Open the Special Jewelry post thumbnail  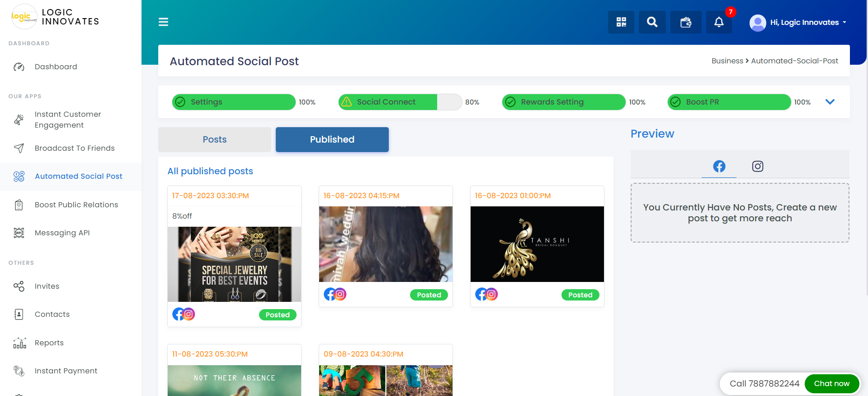point(234,264)
